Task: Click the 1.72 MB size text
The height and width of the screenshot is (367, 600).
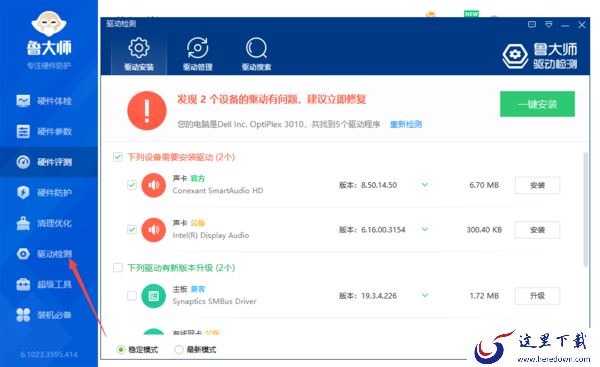Action: coord(484,296)
